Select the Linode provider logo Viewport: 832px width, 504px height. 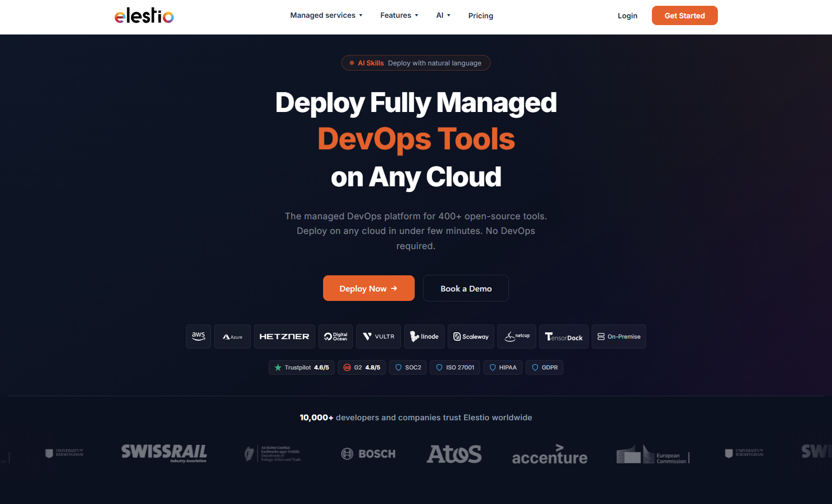click(424, 337)
